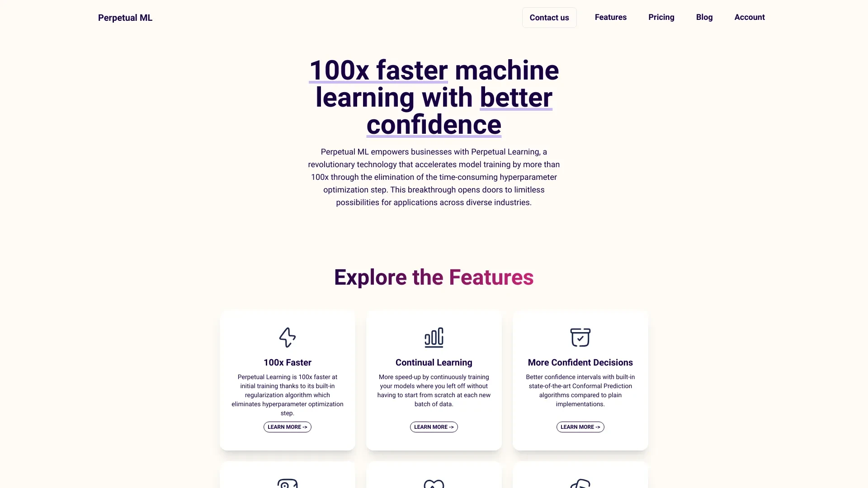This screenshot has height=488, width=868.
Task: Click the Blog navigation link
Action: [704, 17]
